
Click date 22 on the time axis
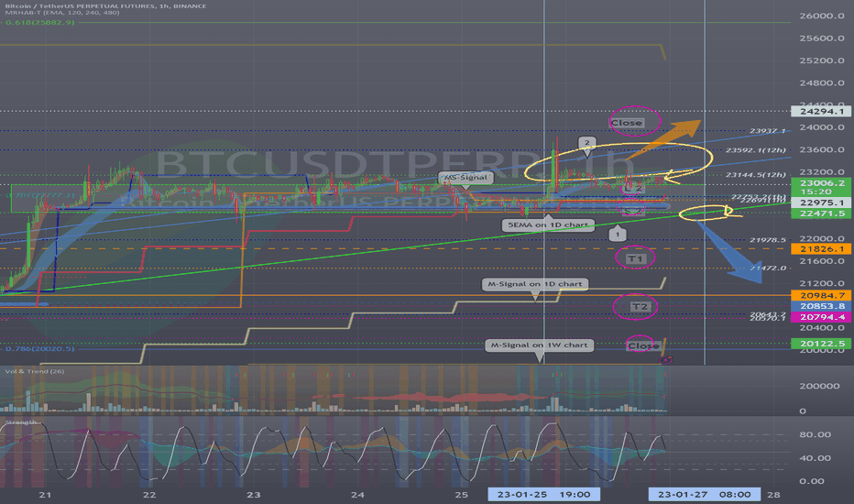(149, 495)
